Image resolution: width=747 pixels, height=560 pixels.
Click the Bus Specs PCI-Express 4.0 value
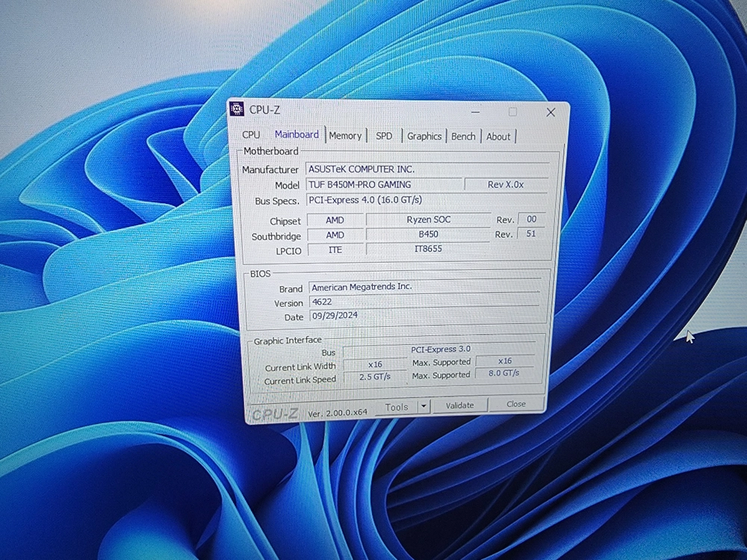427,200
